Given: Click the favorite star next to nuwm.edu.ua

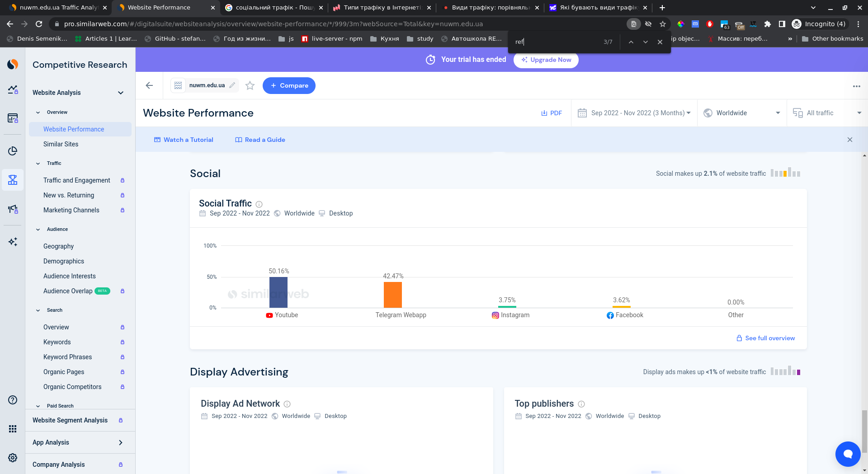Looking at the screenshot, I should click(x=250, y=85).
